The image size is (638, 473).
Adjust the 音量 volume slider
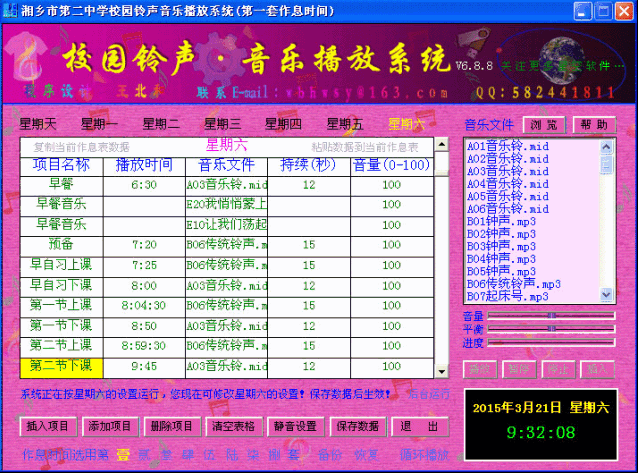click(x=551, y=315)
